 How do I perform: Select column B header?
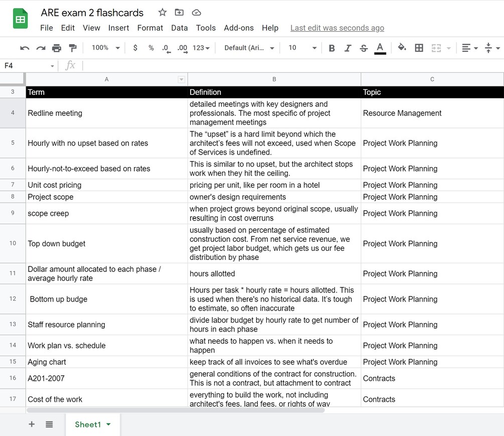(x=274, y=79)
